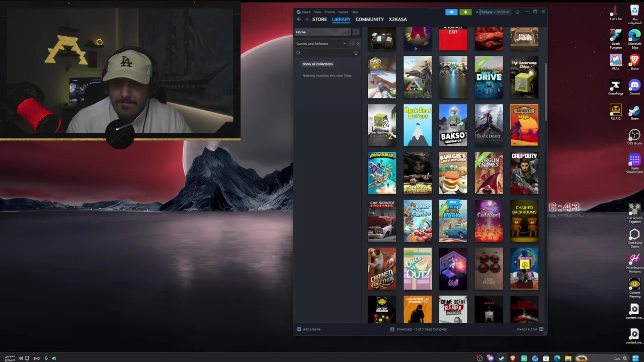Screen dimensions: 644x362
Task: Open the CurseForge desktop shortcut
Action: coord(616,87)
